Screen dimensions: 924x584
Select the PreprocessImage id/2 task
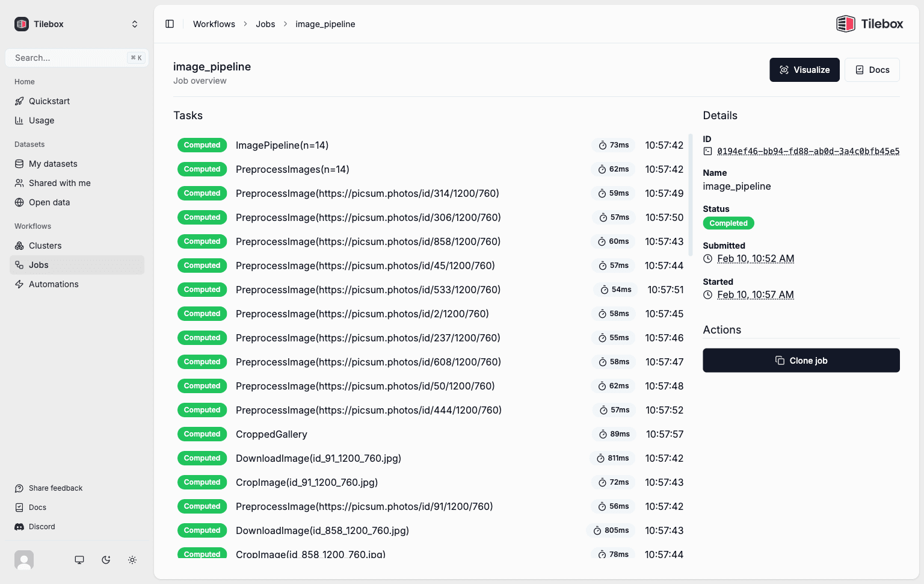pyautogui.click(x=362, y=314)
